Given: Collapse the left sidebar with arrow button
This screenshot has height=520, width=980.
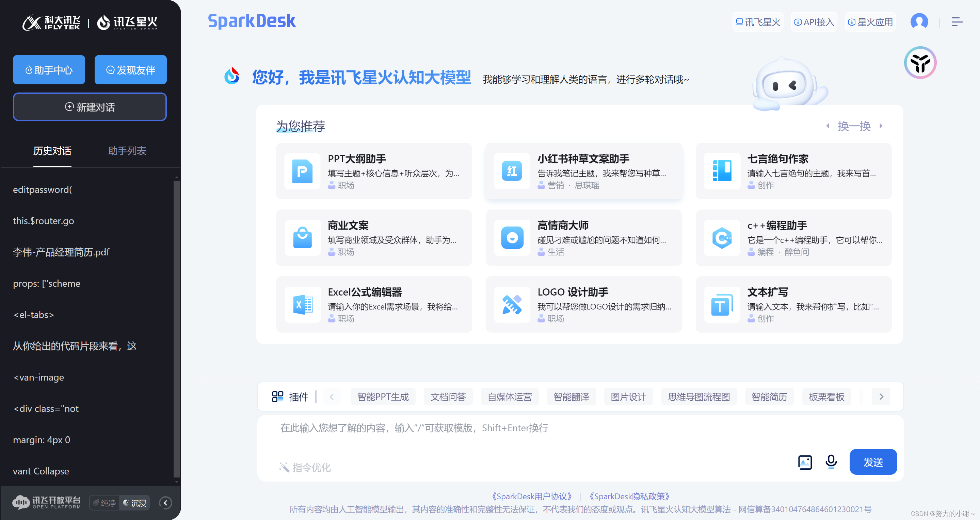Looking at the screenshot, I should [x=165, y=503].
